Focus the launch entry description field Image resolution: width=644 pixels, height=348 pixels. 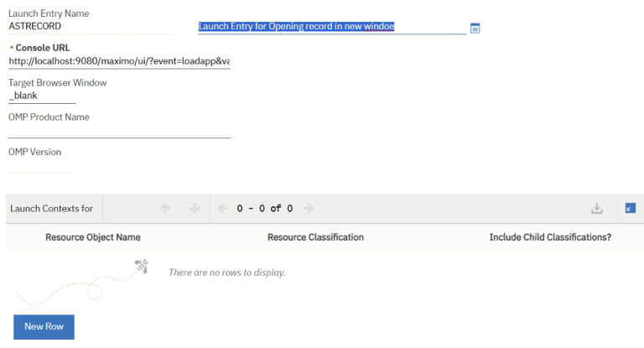tap(332, 27)
